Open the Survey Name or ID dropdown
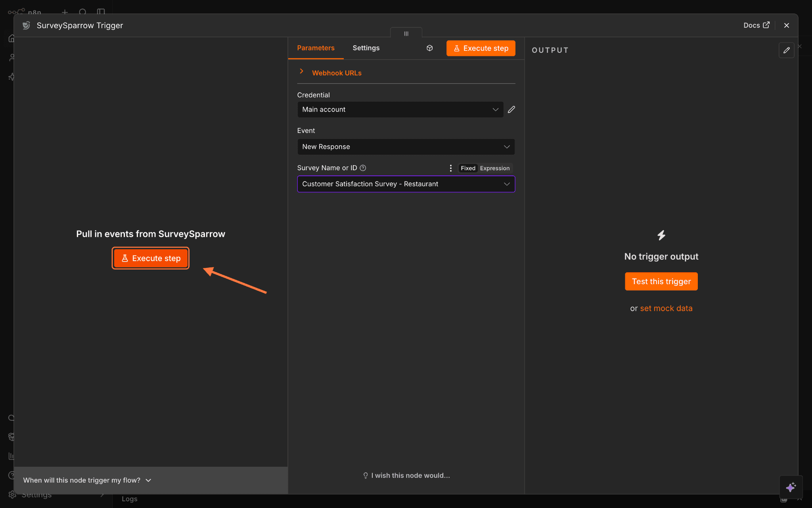 (406, 184)
